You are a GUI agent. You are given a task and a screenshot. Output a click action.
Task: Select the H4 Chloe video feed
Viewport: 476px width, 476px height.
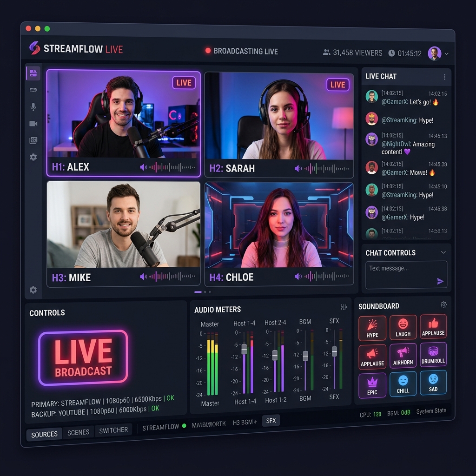point(279,234)
